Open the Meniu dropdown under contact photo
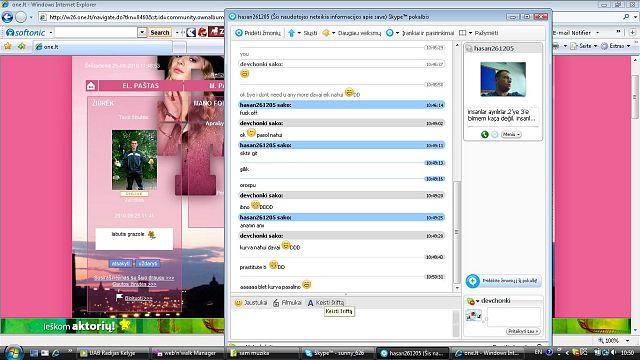Screen dimensions: 640x360 click(x=511, y=134)
